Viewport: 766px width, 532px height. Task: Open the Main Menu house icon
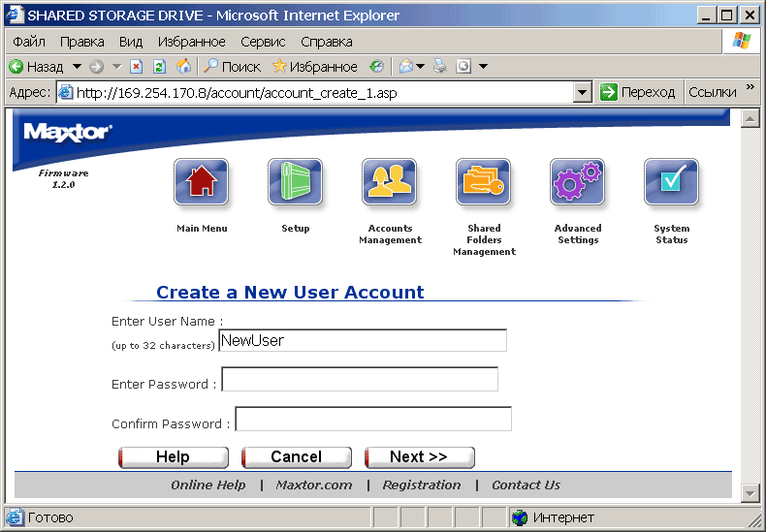[x=201, y=182]
